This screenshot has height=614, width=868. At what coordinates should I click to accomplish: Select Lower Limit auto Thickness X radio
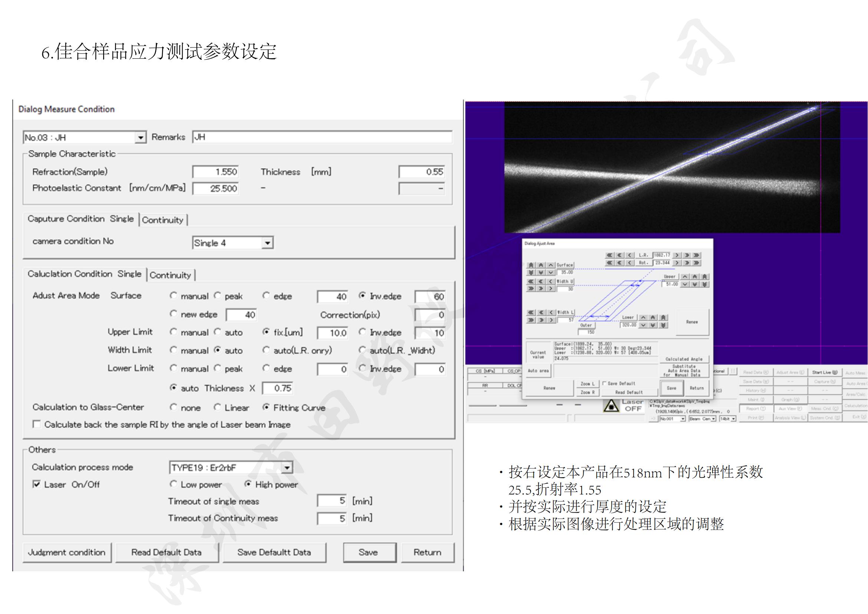pyautogui.click(x=173, y=388)
